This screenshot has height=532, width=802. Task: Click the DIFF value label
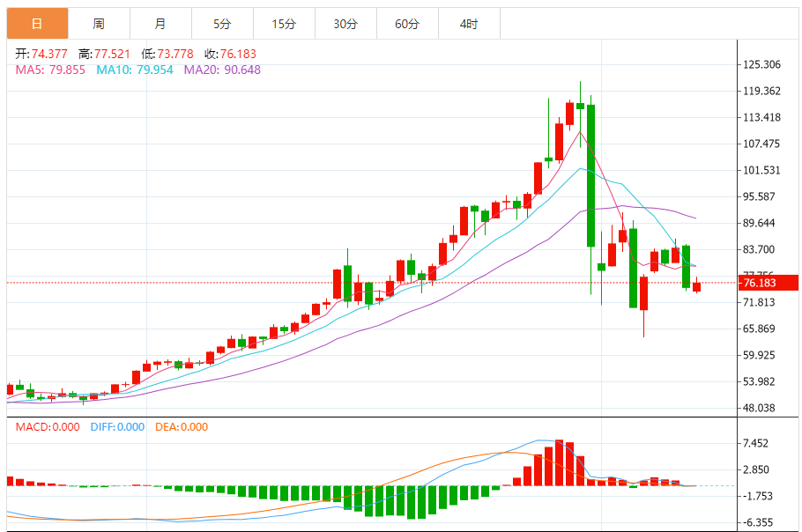click(x=117, y=426)
